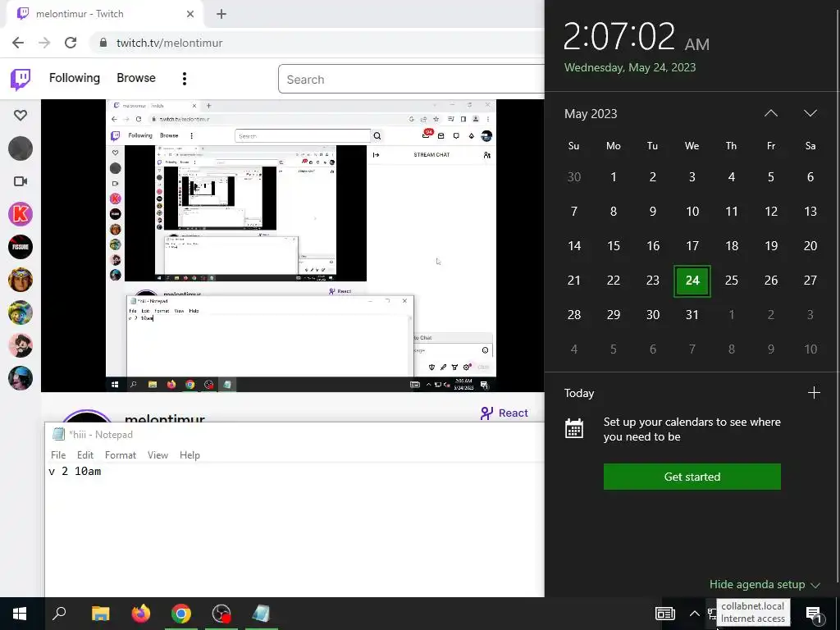840x630 pixels.
Task: Click Wednesday, May 24, 2023 date text
Action: [x=630, y=67]
